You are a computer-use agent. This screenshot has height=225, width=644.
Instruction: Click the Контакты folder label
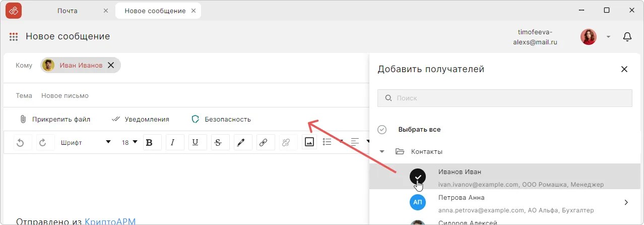[x=427, y=151]
